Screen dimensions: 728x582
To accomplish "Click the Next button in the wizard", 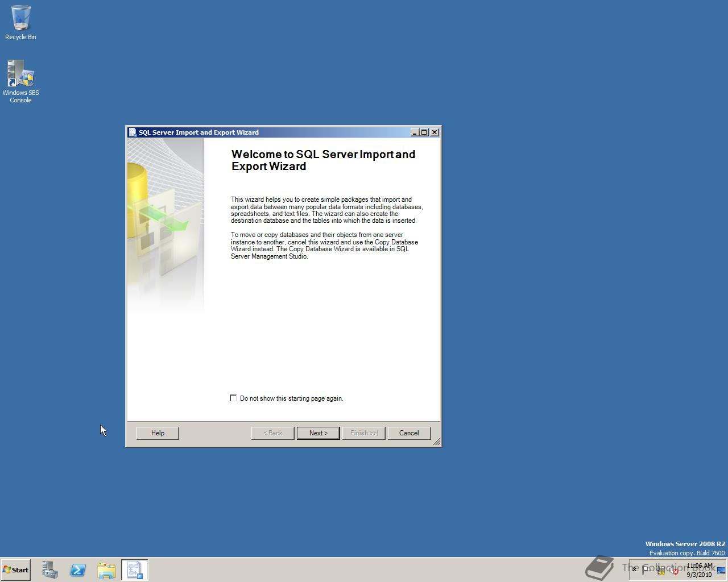I will tap(318, 433).
